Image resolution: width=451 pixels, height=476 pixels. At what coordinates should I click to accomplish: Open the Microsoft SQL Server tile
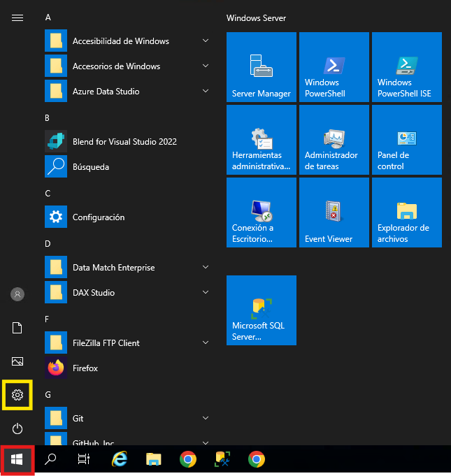click(x=262, y=310)
